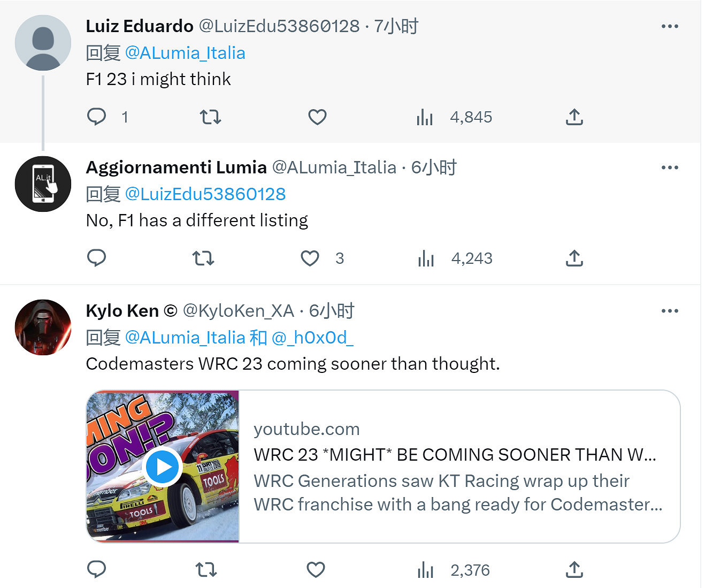Open more options on Luiz Eduardo's tweet
The image size is (705, 588).
coord(670,26)
